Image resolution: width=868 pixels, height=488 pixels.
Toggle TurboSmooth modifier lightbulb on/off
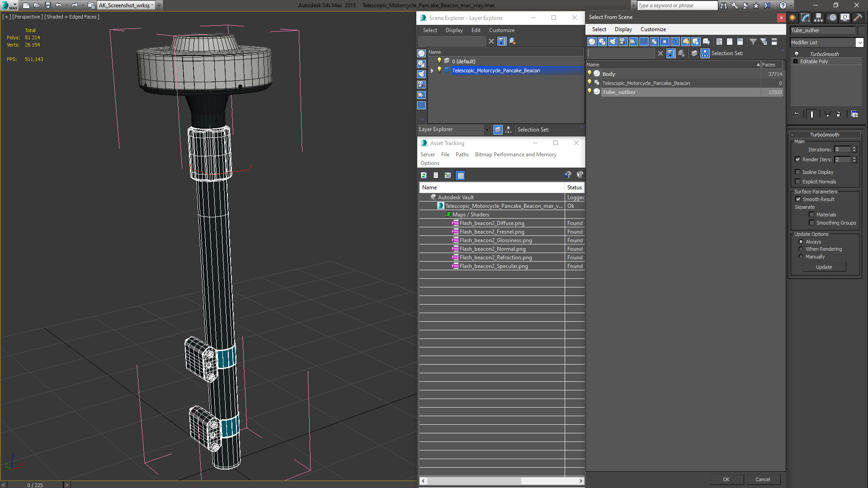point(797,54)
